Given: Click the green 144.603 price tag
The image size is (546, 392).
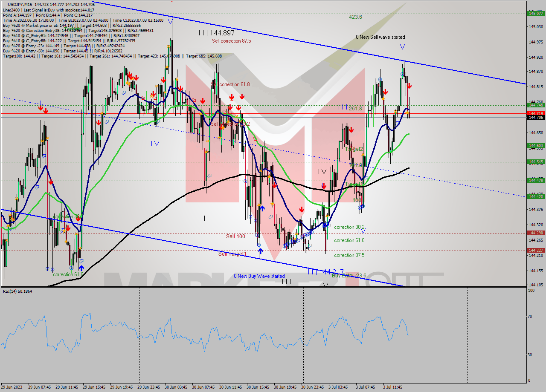Looking at the screenshot, I should pos(536,146).
